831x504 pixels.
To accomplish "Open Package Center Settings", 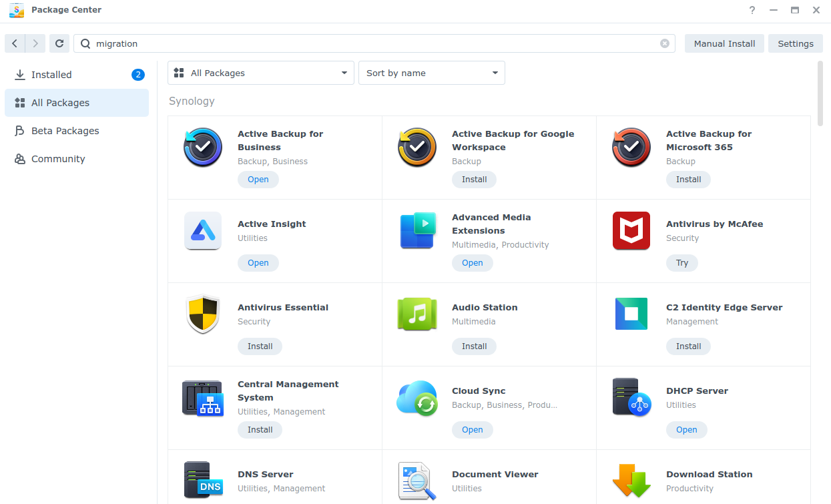I will [796, 43].
